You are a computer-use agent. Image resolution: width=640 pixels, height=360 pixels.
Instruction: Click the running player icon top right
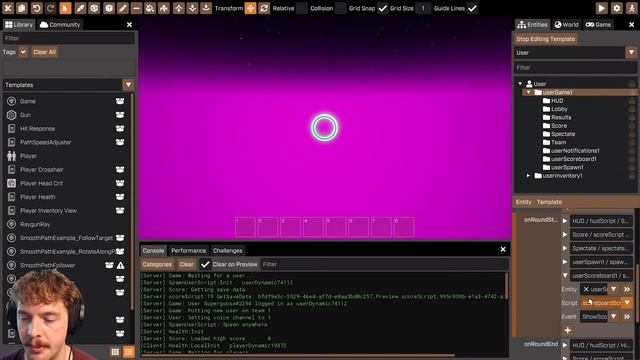point(632,8)
